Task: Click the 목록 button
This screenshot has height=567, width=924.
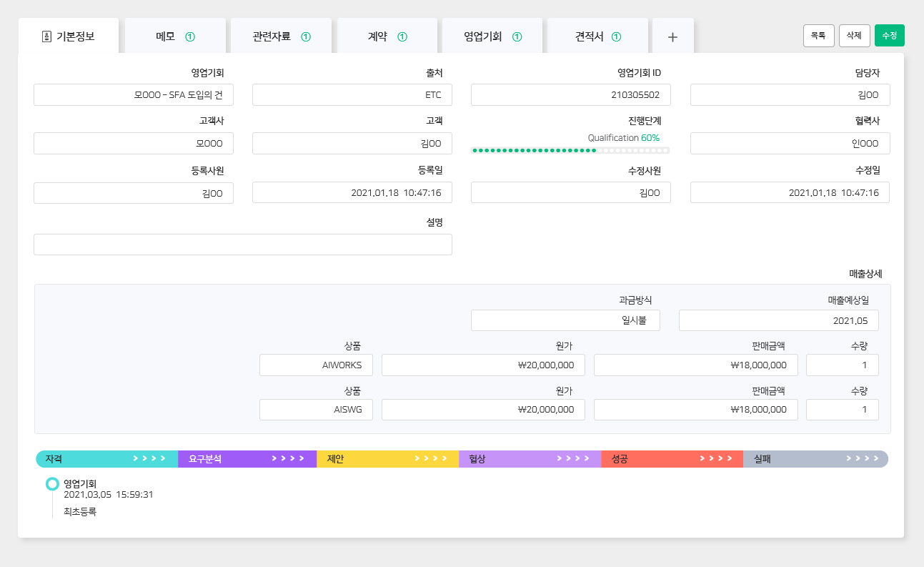Action: (x=819, y=36)
